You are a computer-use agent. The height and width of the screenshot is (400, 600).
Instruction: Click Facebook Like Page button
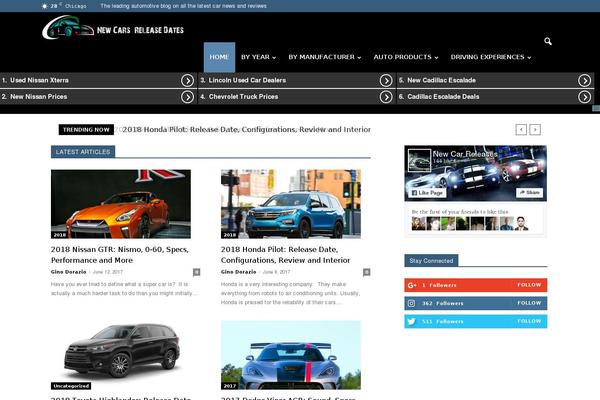427,193
